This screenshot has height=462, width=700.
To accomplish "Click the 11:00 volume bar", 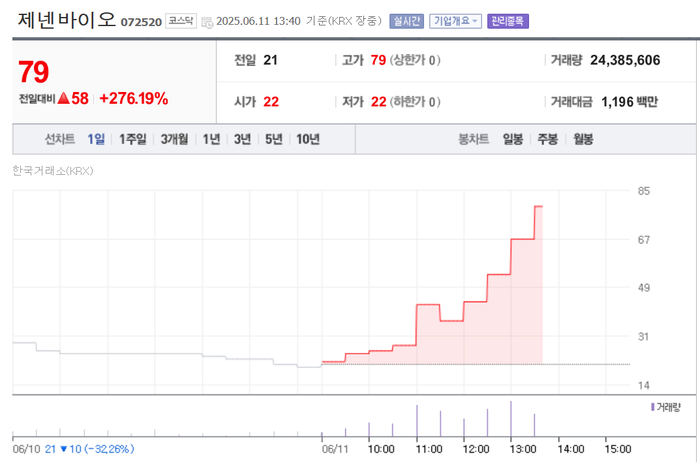I will click(417, 421).
